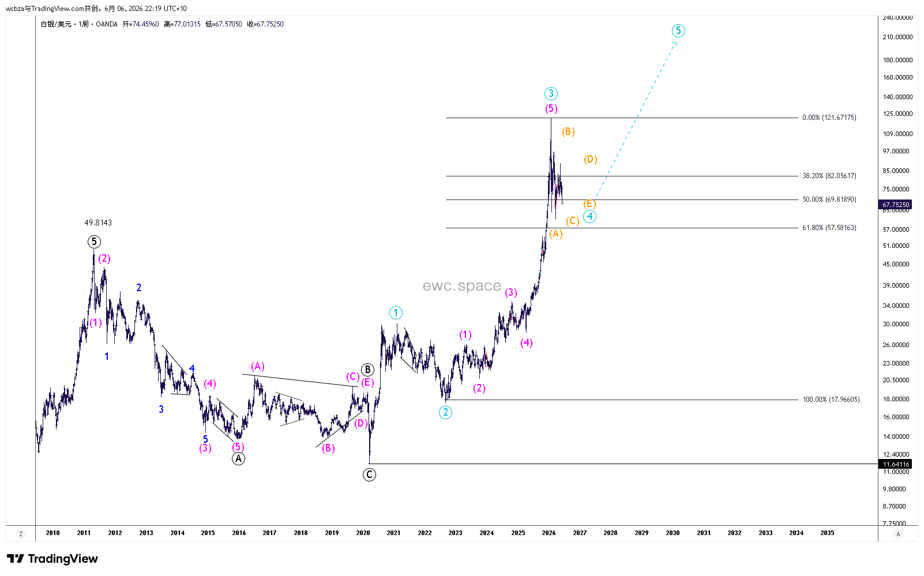Toggle the Z timezone button on time axis
This screenshot has height=576, width=924.
point(21,534)
